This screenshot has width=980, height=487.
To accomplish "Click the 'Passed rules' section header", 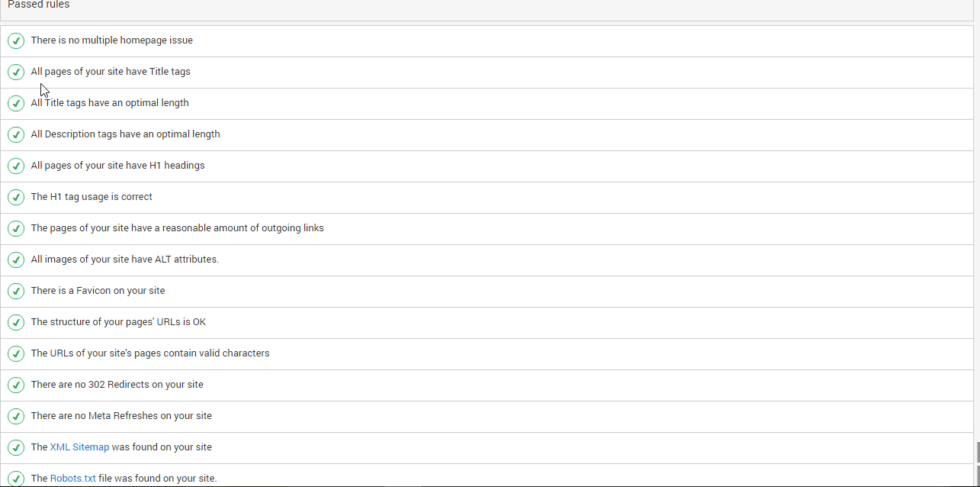I will pos(39,5).
